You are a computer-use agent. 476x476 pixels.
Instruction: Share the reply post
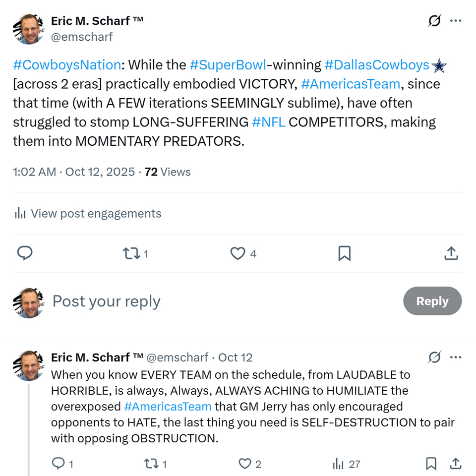click(x=455, y=464)
